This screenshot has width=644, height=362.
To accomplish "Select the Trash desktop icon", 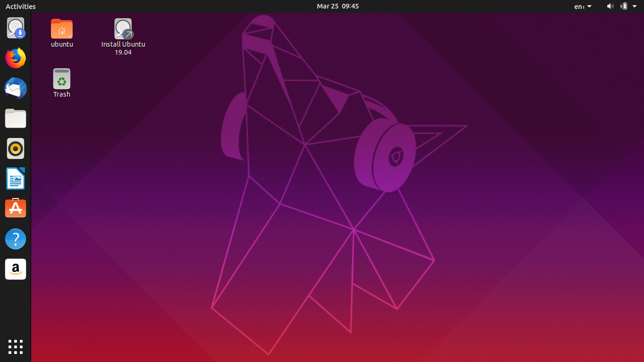I will (62, 79).
